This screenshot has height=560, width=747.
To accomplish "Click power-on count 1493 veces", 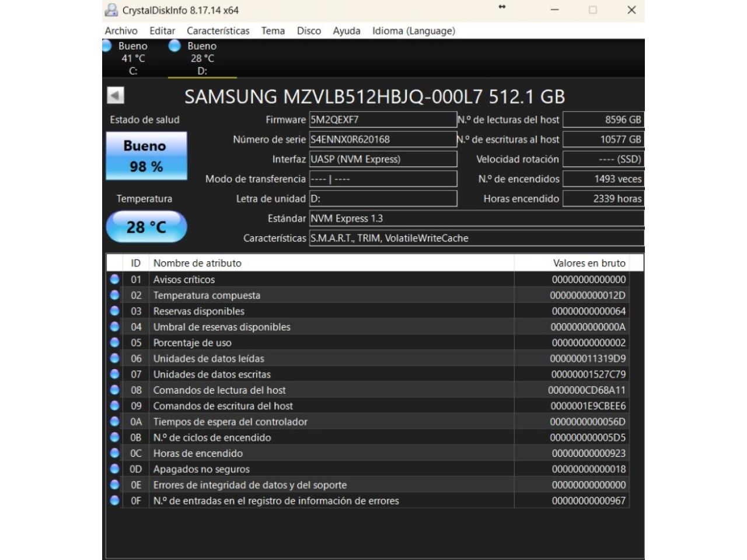I will click(x=603, y=179).
